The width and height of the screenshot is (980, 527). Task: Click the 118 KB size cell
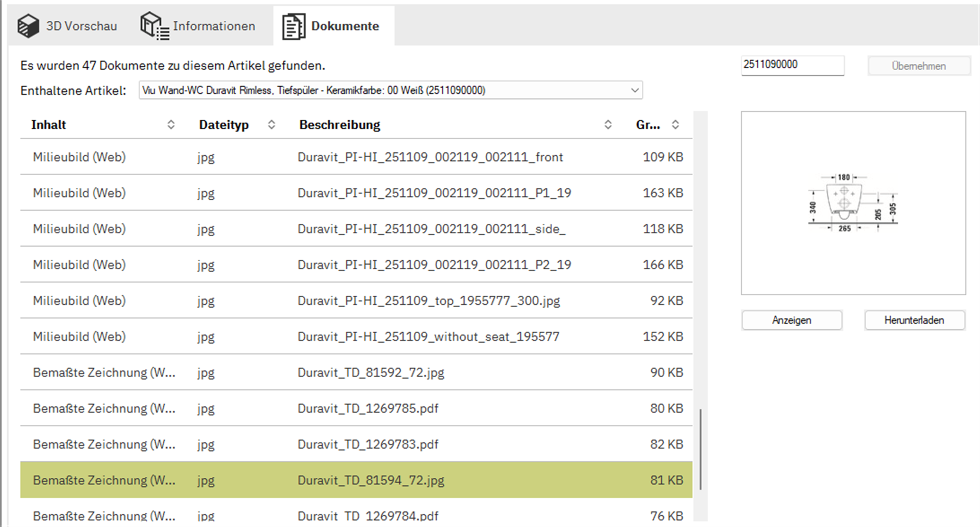663,228
